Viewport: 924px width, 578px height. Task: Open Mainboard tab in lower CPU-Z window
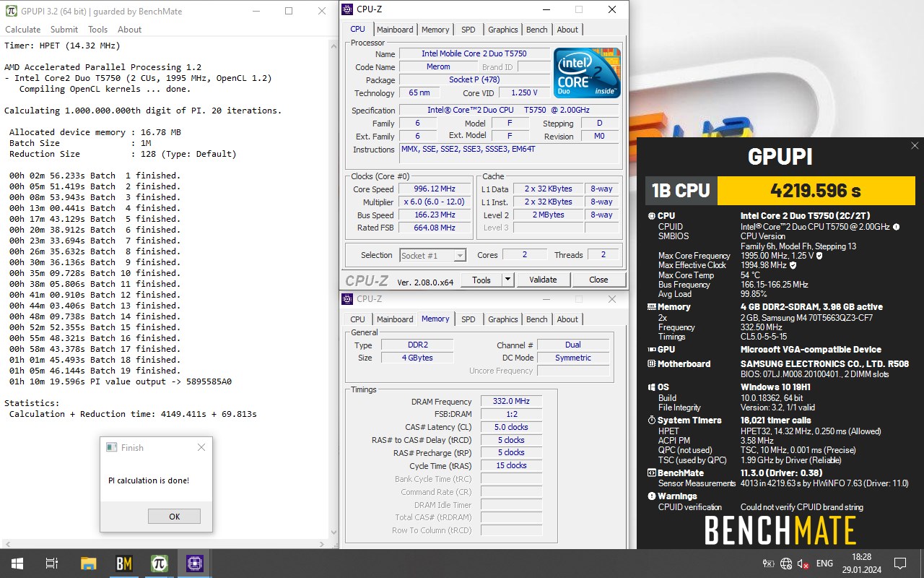click(x=395, y=319)
